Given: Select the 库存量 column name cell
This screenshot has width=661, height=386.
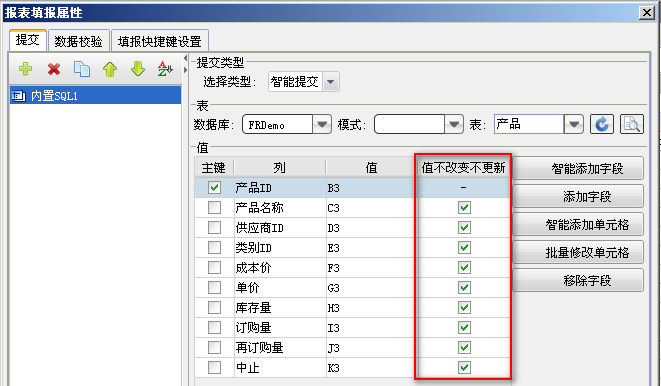Looking at the screenshot, I should [280, 308].
